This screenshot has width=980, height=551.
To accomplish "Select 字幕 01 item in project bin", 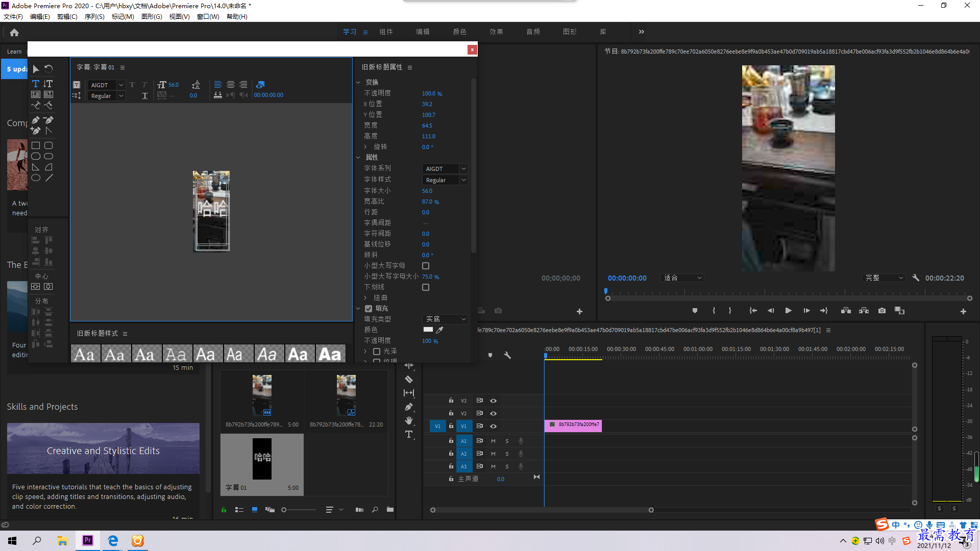I will [262, 465].
